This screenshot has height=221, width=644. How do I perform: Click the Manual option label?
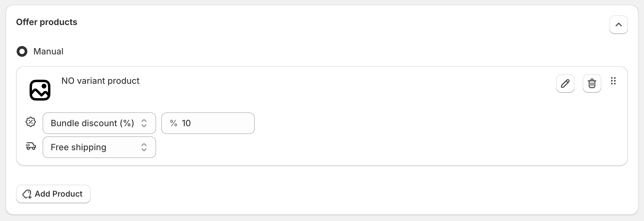click(x=48, y=51)
